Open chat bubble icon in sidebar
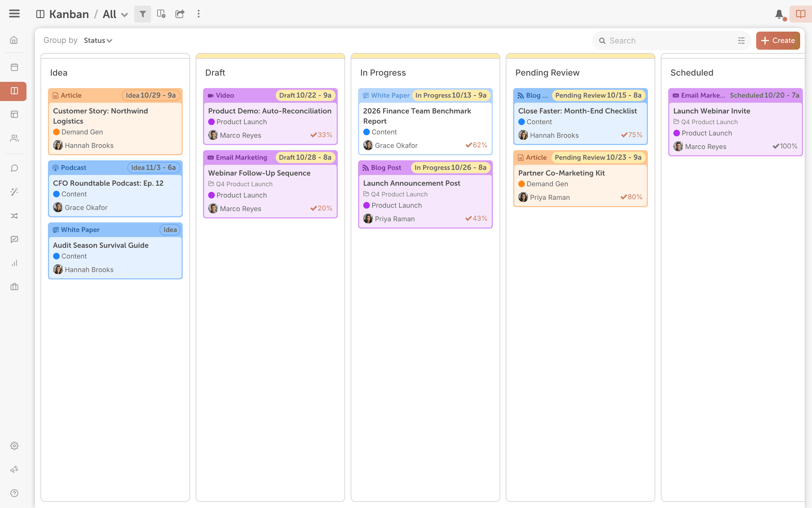 coord(14,168)
